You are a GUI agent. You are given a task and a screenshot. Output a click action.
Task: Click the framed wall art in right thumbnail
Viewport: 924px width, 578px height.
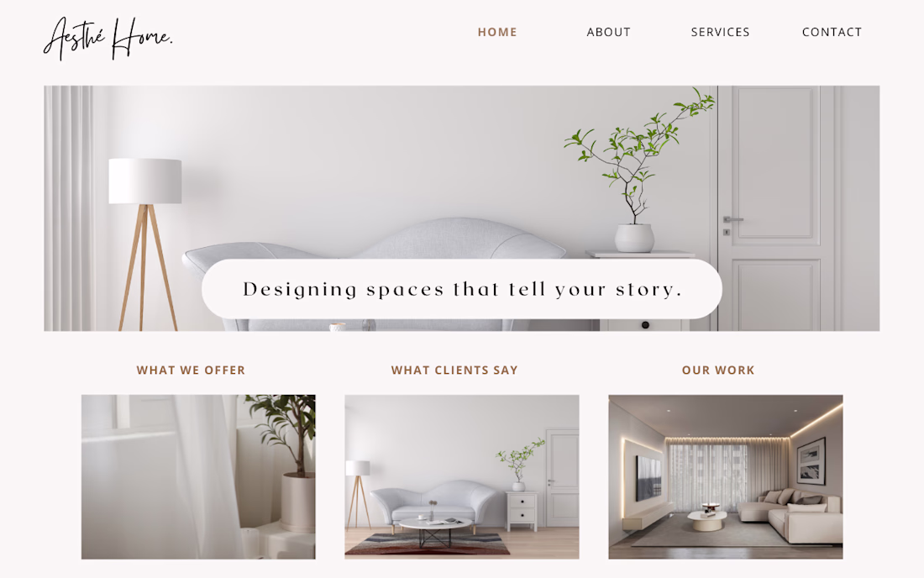tap(811, 461)
